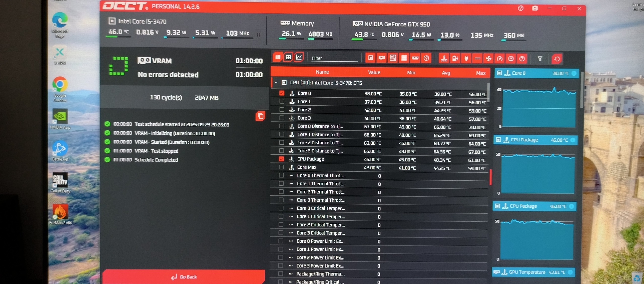Sort by the Value column header

[374, 72]
